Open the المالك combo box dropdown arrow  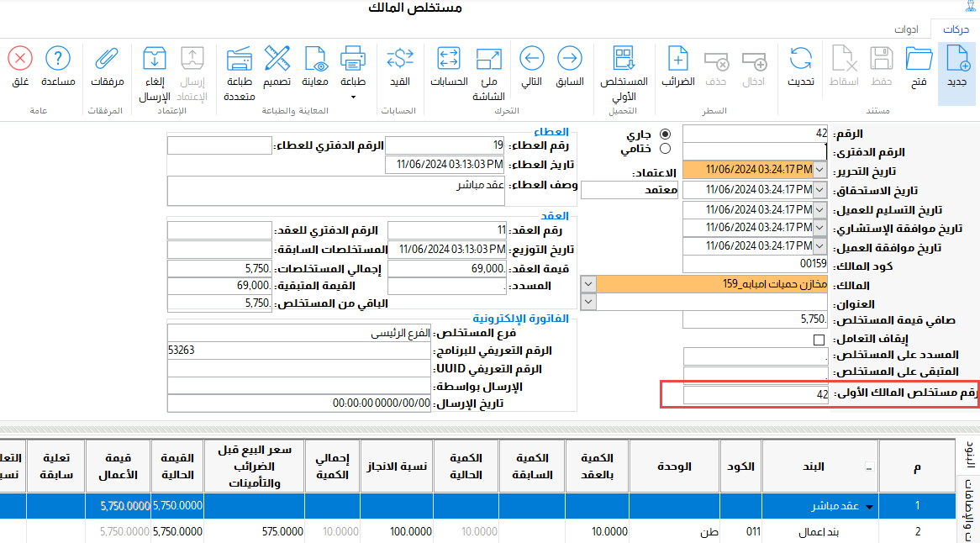[x=587, y=283]
